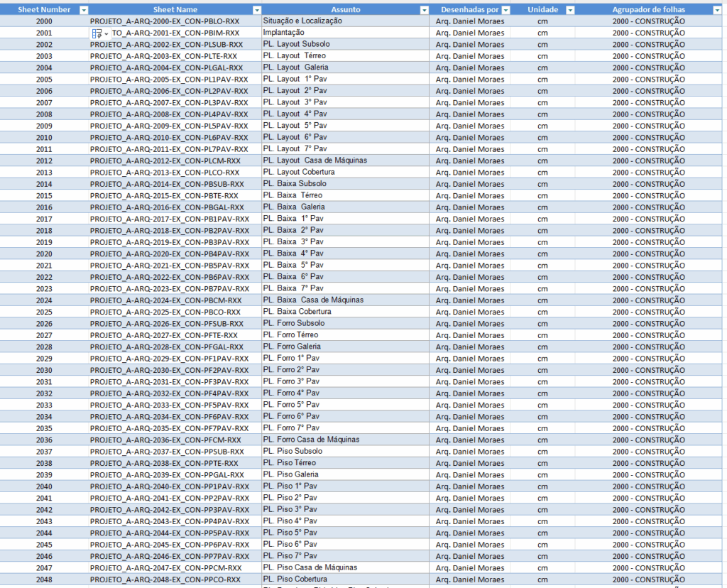The width and height of the screenshot is (727, 588).
Task: Select the PL. Baixa 4° Pav cell
Action: [346, 254]
